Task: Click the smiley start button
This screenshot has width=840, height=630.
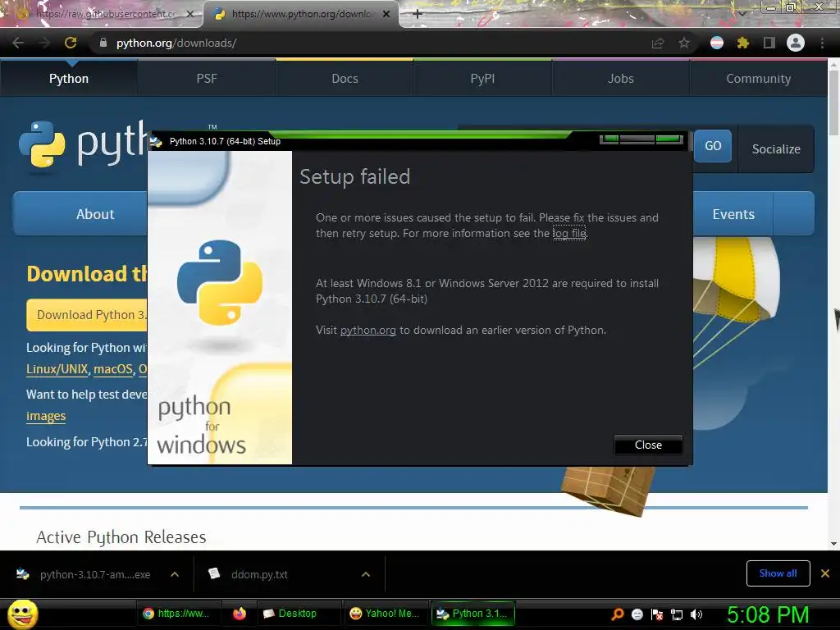Action: (x=22, y=614)
